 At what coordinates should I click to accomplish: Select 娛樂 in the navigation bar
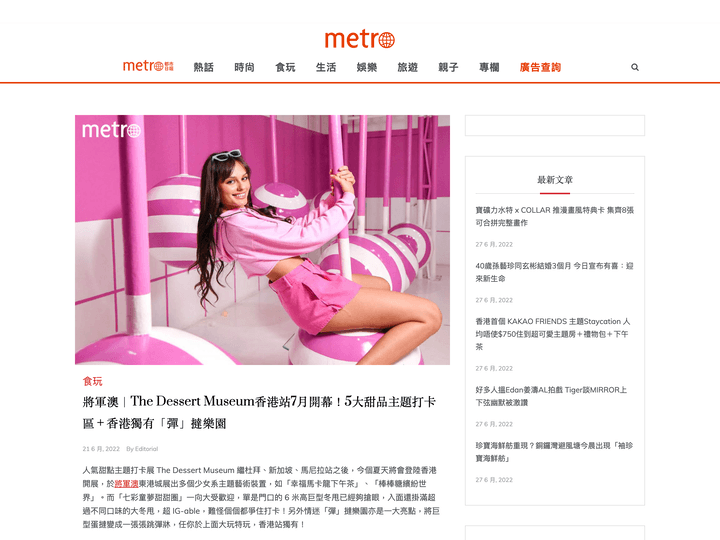click(x=367, y=68)
